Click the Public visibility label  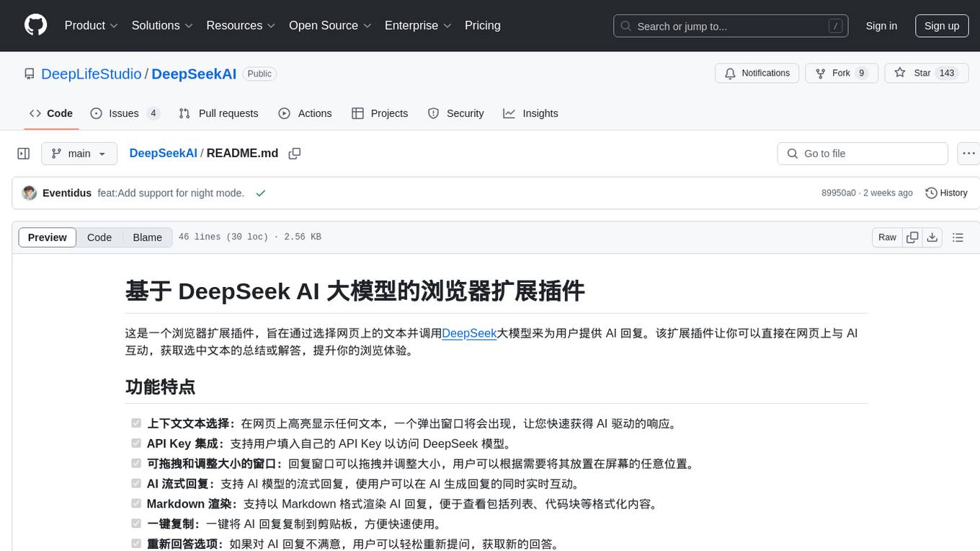pos(259,74)
